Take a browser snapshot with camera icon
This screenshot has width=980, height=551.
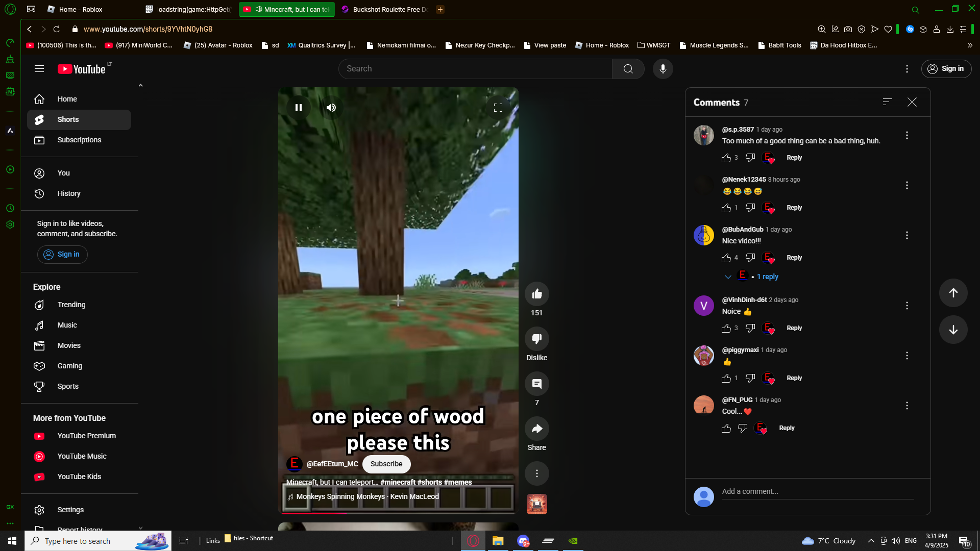click(x=848, y=30)
